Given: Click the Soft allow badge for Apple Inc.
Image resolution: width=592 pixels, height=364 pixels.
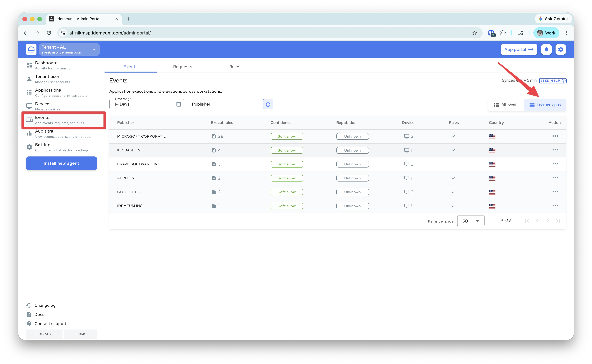Looking at the screenshot, I should (x=287, y=178).
